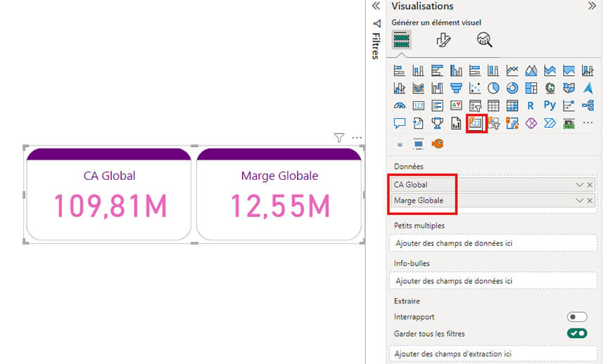Select the Slicer visual
This screenshot has width=603, height=364.
(x=475, y=105)
